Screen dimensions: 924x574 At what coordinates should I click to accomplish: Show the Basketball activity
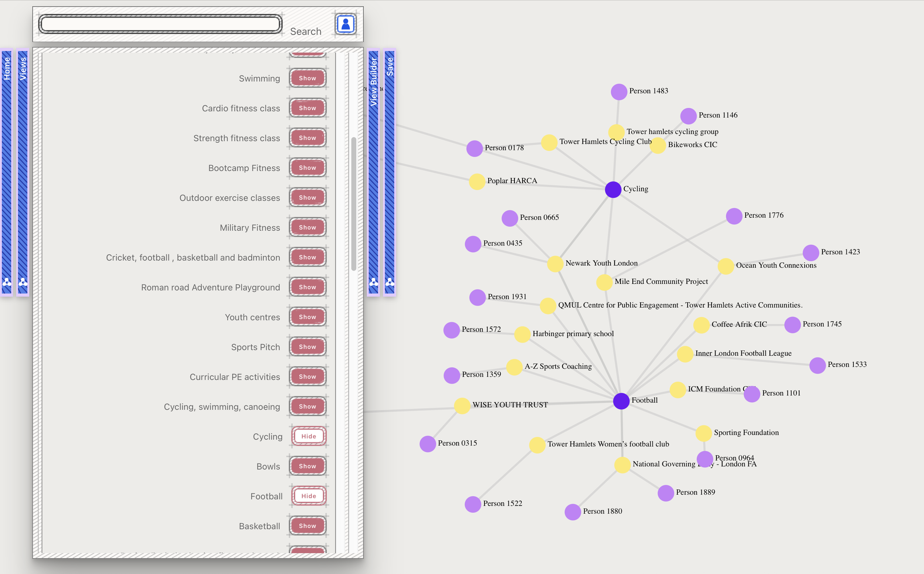tap(308, 526)
